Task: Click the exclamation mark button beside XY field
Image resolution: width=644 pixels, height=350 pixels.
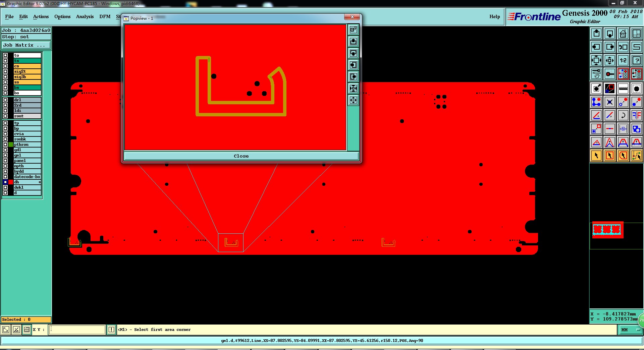Action: tap(111, 330)
